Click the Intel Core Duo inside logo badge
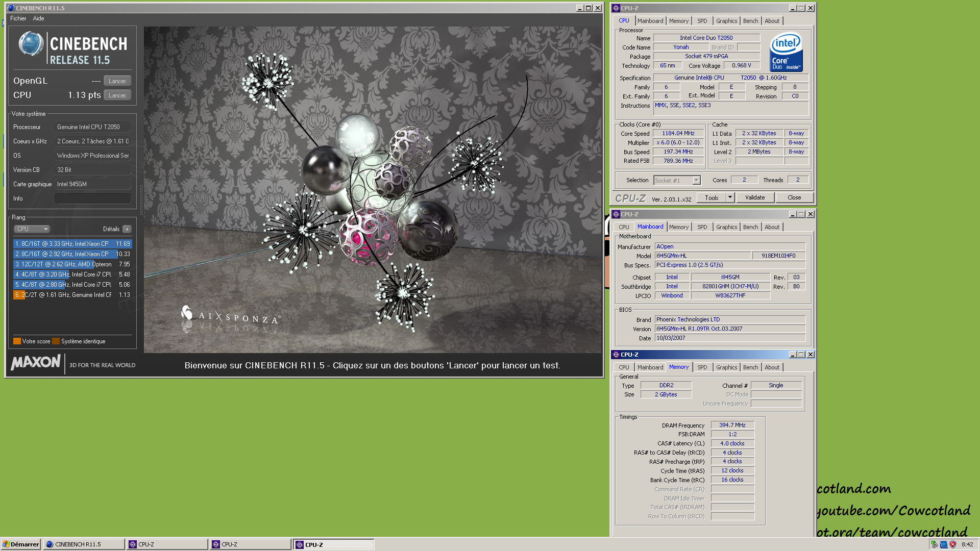The height and width of the screenshot is (551, 980). [x=786, y=52]
